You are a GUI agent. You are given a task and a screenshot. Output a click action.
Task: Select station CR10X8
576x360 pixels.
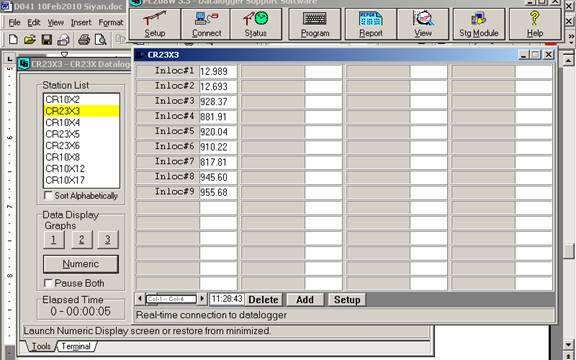click(81, 157)
